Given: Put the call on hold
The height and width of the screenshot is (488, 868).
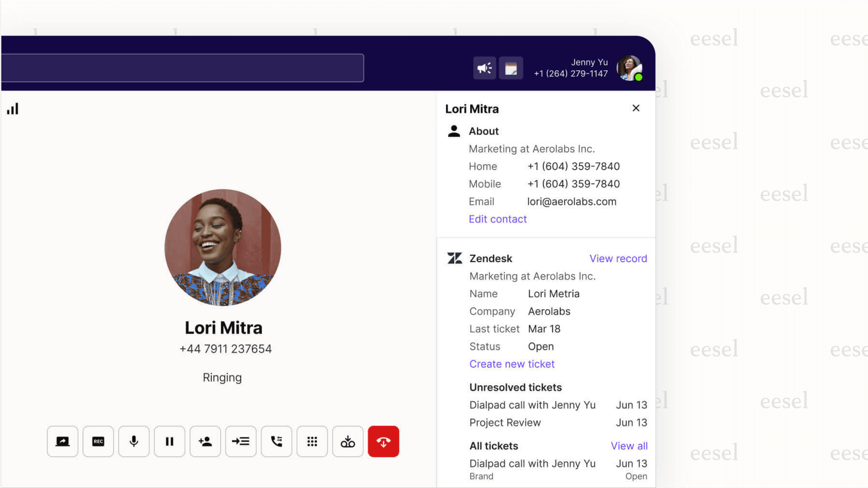Looking at the screenshot, I should 169,442.
